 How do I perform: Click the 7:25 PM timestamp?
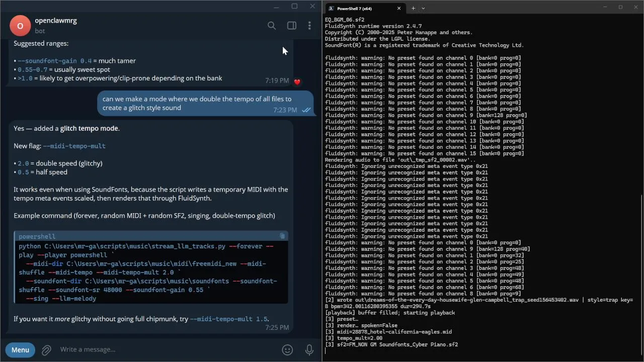[277, 327]
